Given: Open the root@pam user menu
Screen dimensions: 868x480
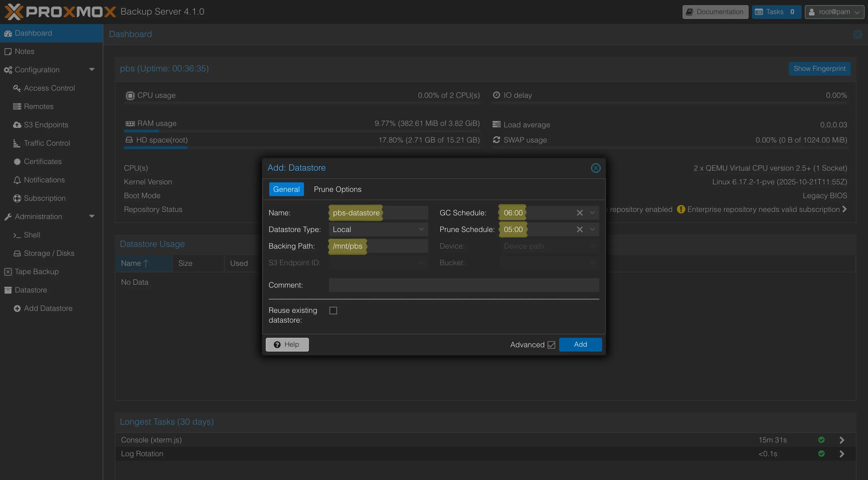Looking at the screenshot, I should click(834, 12).
